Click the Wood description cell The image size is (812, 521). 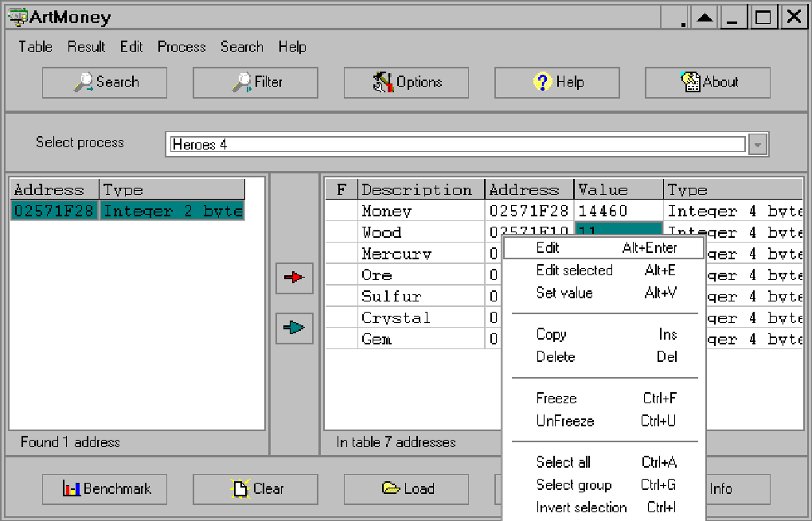click(420, 231)
